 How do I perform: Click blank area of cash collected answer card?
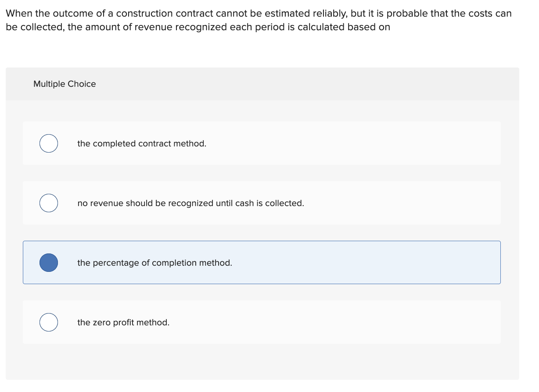tap(395, 203)
